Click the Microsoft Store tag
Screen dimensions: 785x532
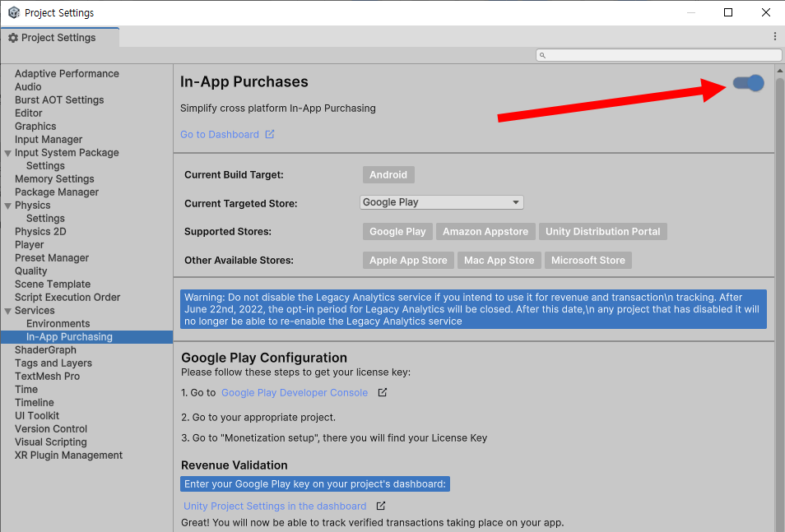(x=588, y=261)
